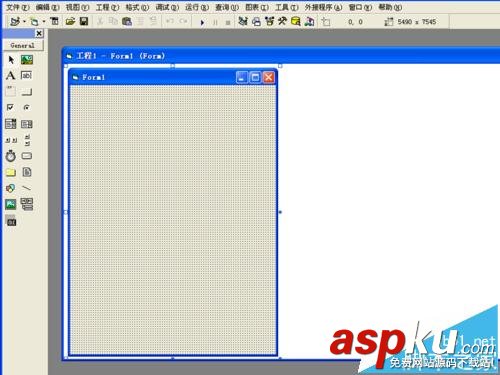Open the 查询(U) menu

click(x=227, y=7)
